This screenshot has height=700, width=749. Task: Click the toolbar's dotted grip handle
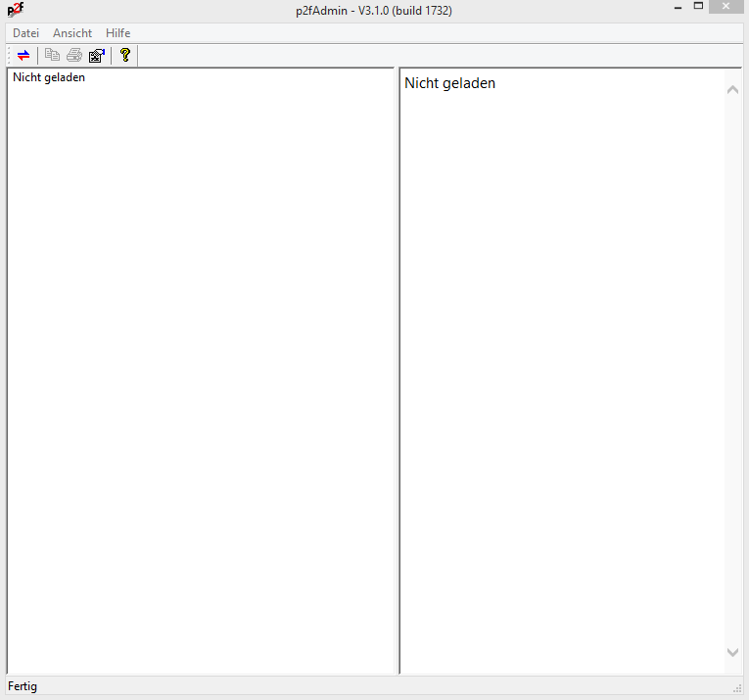9,56
